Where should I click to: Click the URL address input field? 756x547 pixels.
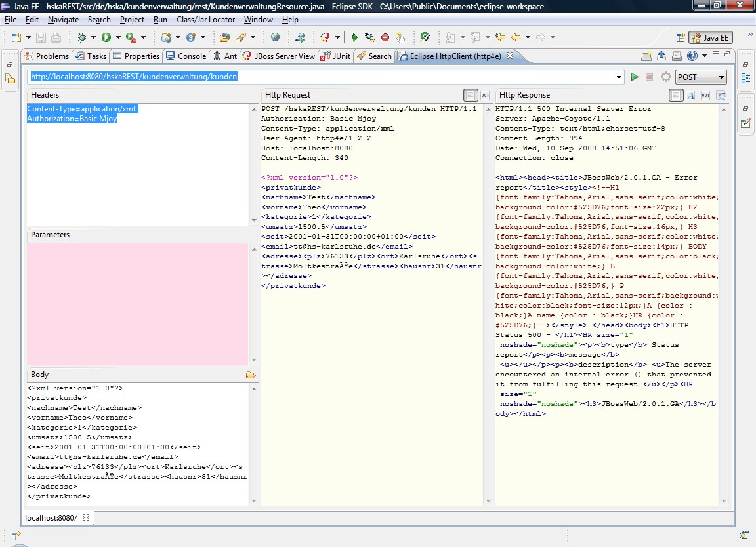click(322, 77)
